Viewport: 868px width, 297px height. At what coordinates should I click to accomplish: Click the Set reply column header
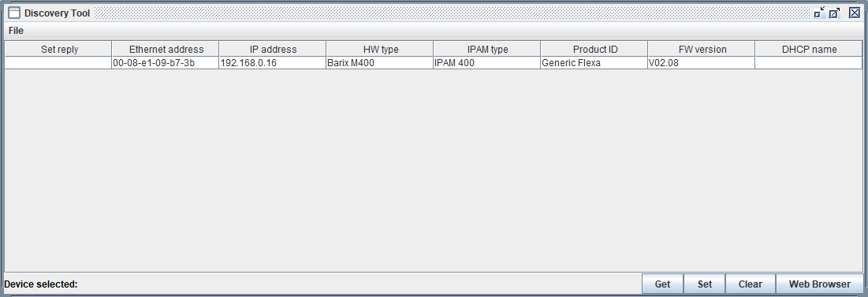(58, 49)
